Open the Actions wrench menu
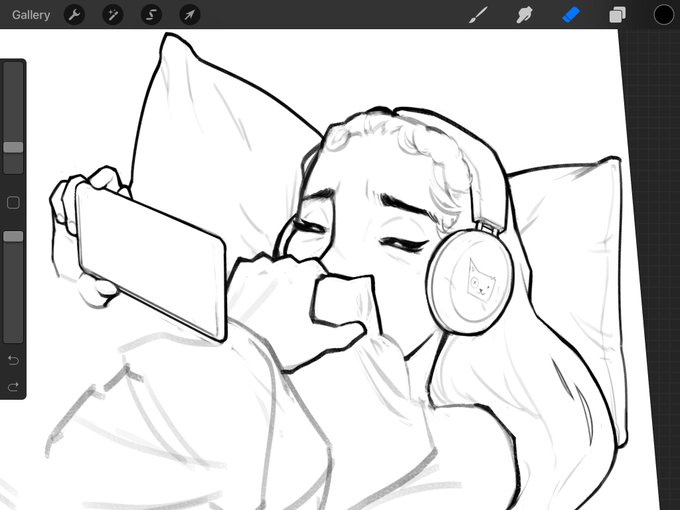Viewport: 680px width, 510px height. 74,15
